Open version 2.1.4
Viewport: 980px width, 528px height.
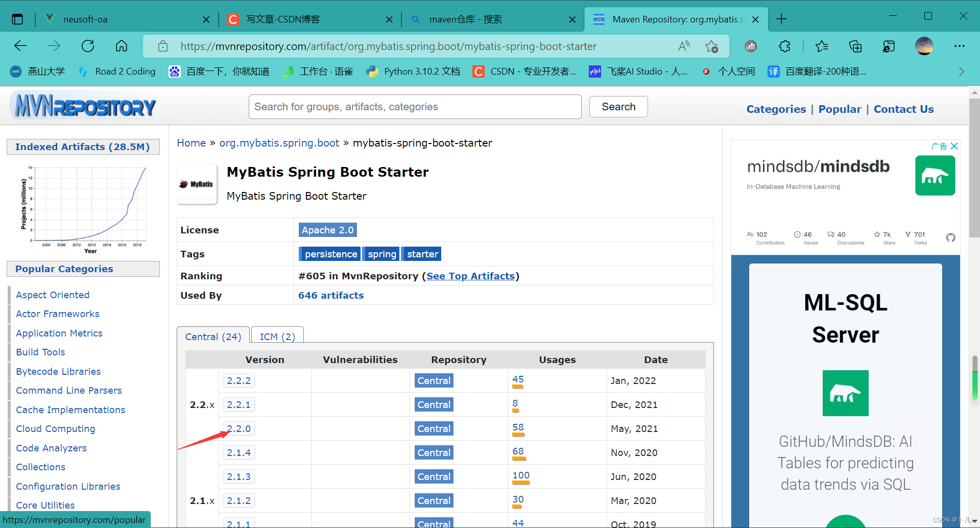(238, 452)
